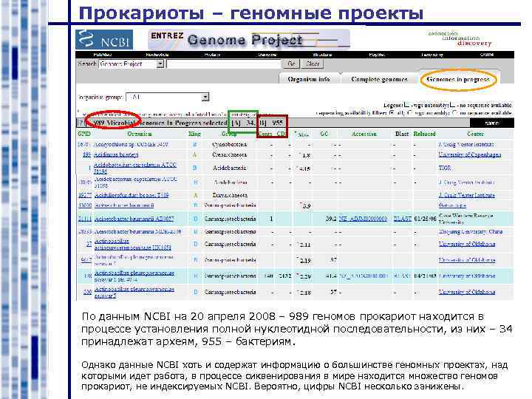The image size is (532, 399).
Task: Click the NCBI logo
Action: pos(104,39)
